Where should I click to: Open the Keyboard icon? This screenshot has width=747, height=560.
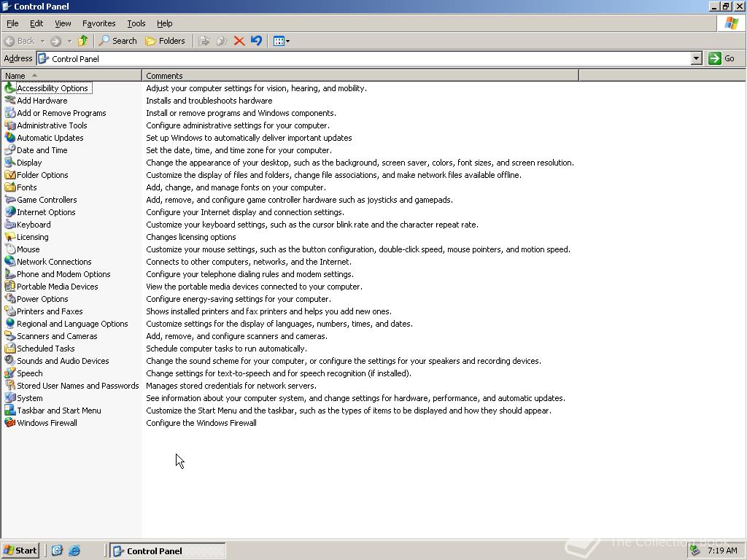(9, 225)
